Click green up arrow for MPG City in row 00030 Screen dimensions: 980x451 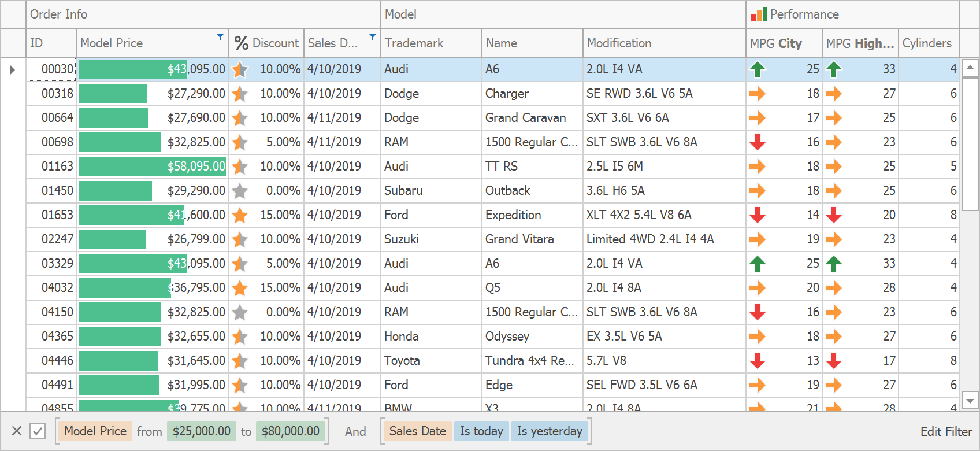pos(757,69)
